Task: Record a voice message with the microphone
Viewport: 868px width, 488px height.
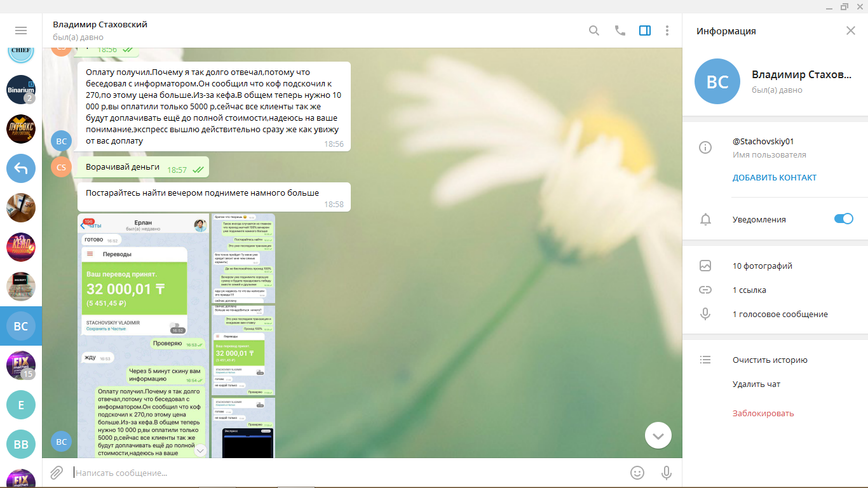Action: [x=667, y=473]
